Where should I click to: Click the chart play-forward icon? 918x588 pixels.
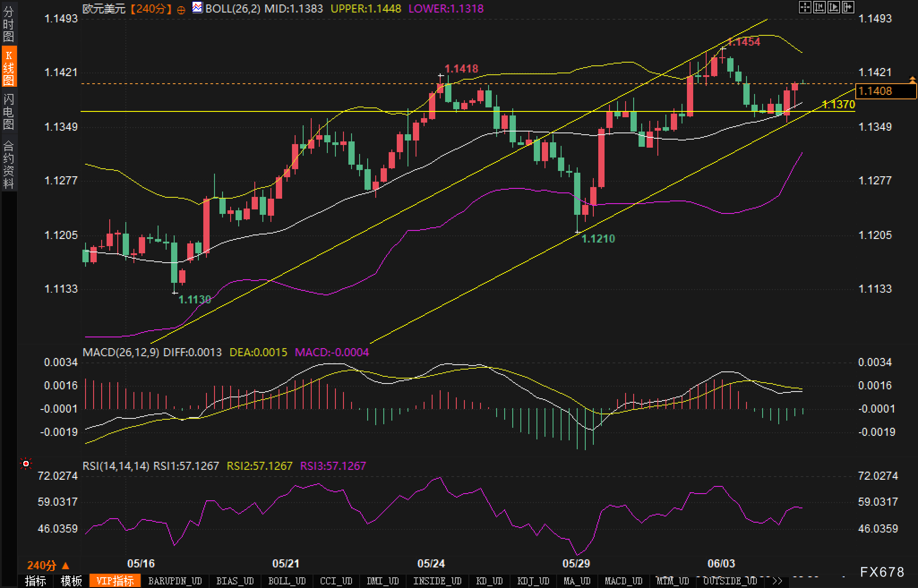834,7
